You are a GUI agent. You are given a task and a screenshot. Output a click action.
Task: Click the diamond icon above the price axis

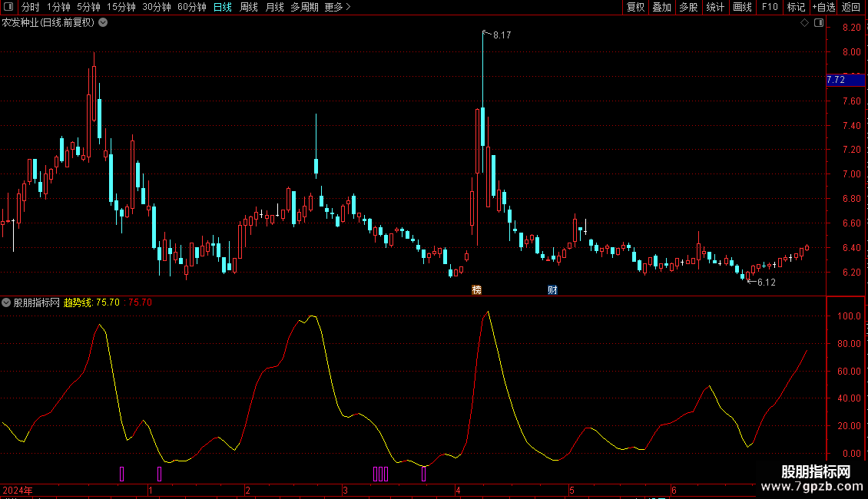point(805,23)
